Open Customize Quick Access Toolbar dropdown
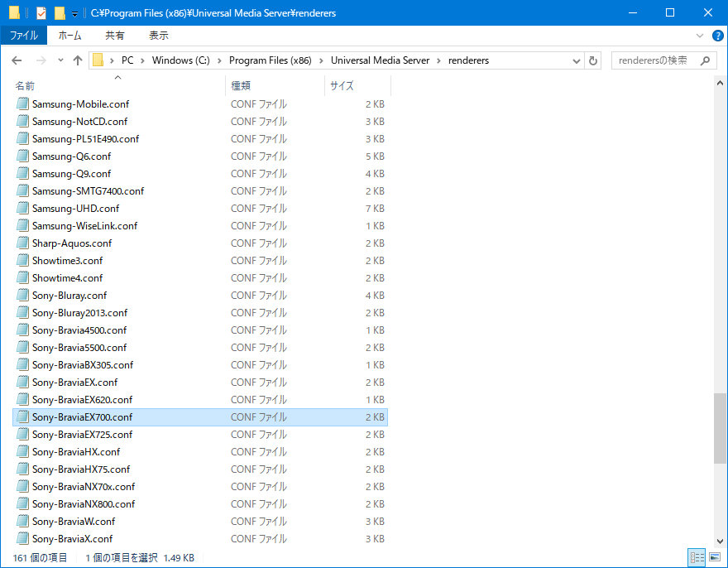The width and height of the screenshot is (728, 568). click(x=74, y=14)
